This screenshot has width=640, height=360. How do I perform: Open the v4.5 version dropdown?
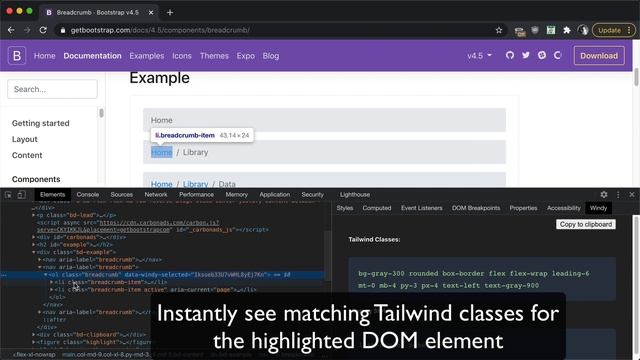[x=479, y=56]
